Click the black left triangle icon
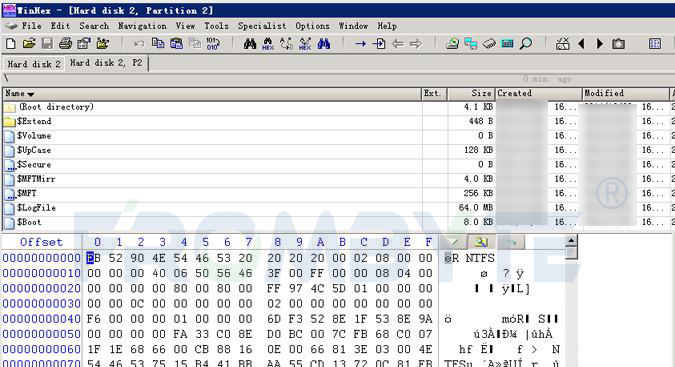675x367 pixels. (582, 43)
